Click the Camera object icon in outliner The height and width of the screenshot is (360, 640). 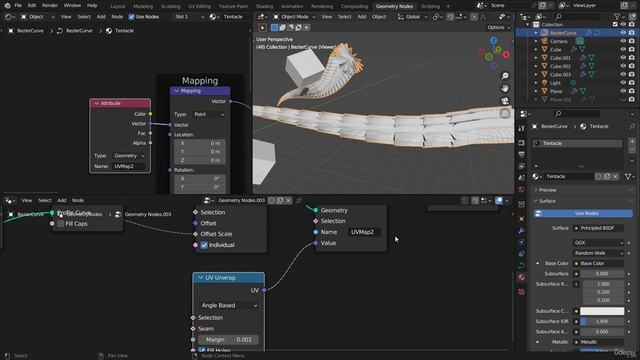point(544,41)
